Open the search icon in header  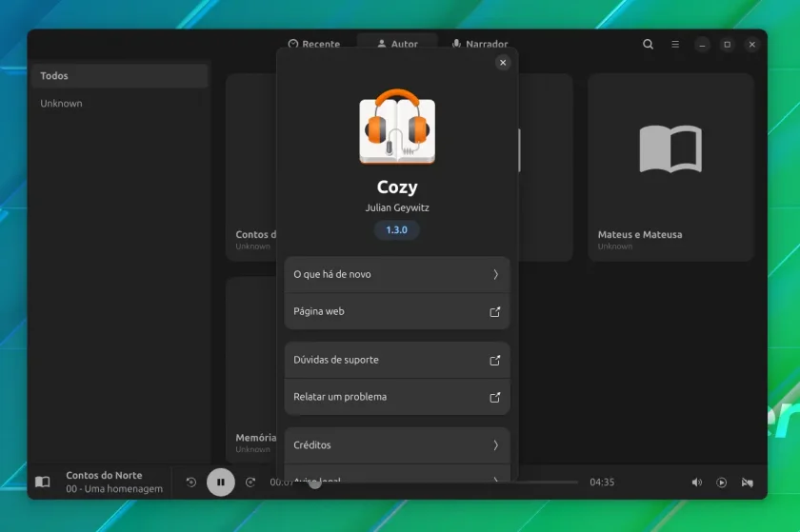click(x=648, y=45)
